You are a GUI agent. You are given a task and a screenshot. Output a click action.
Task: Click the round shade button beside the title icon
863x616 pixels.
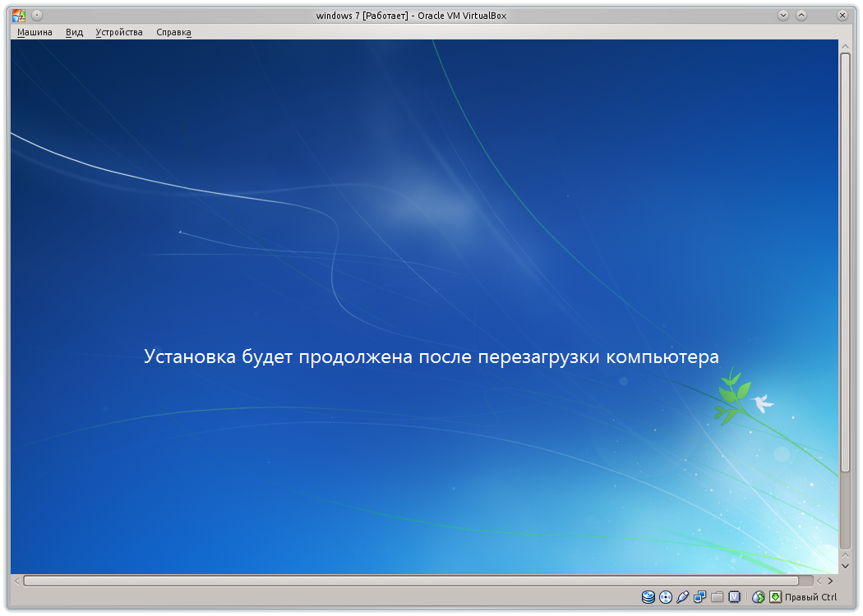coord(36,14)
